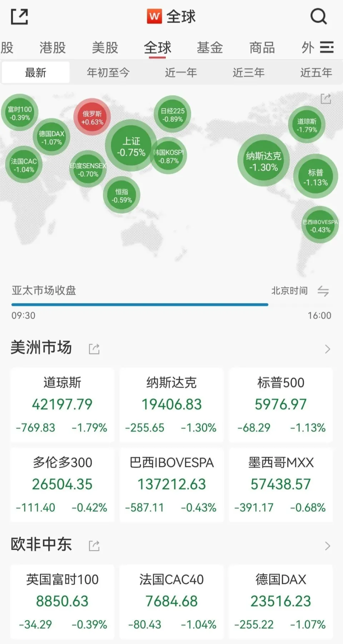
Task: Expand 美洲市场 with the right chevron
Action: 327,349
